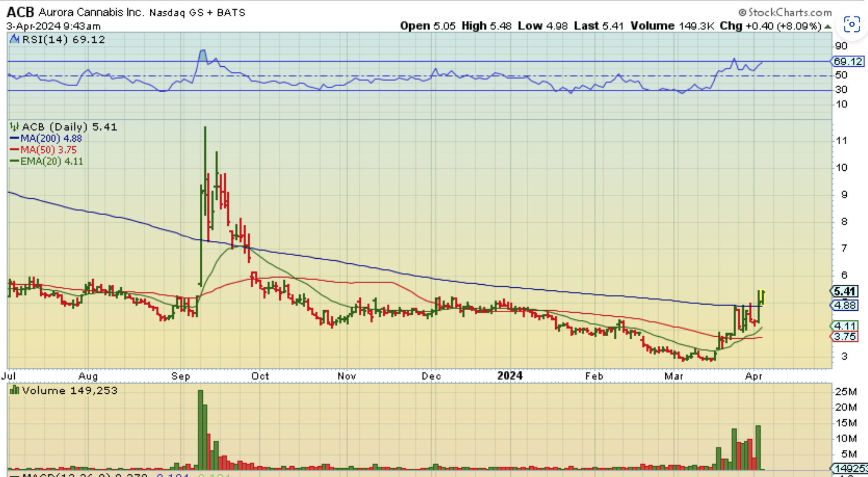The height and width of the screenshot is (477, 868).
Task: Click the Volume panel histogram icon
Action: pos(15,390)
